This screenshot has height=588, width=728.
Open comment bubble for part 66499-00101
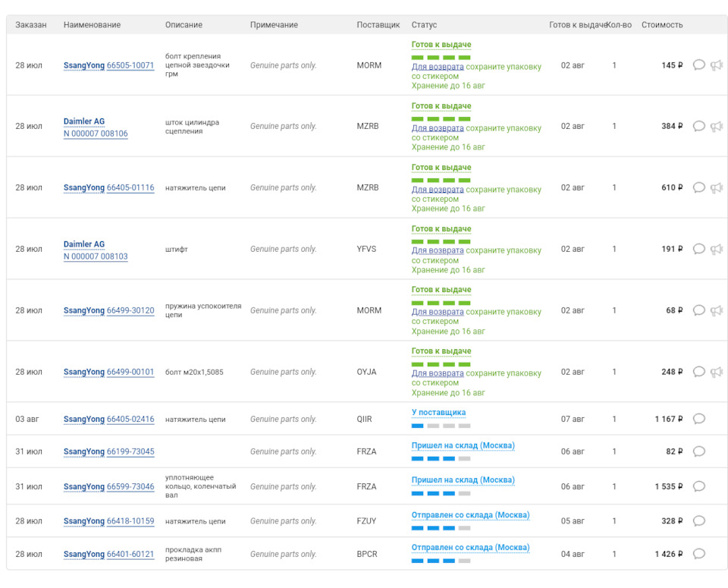coord(699,372)
